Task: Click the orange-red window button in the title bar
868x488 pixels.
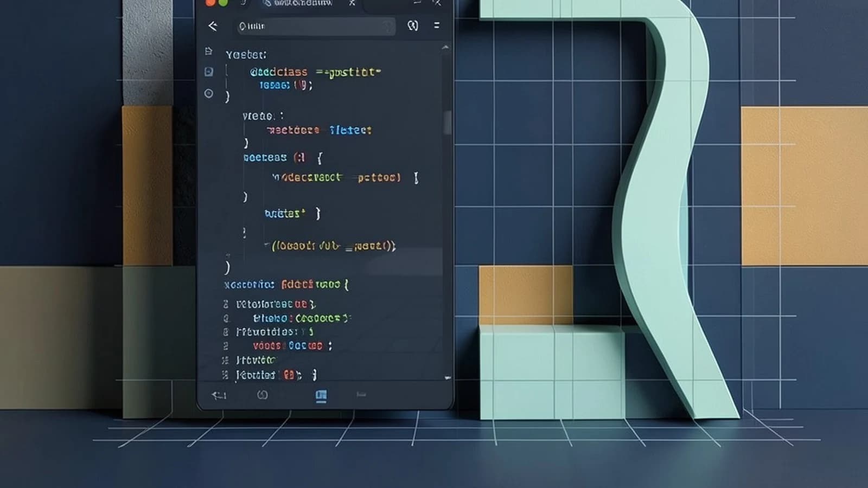Action: point(210,3)
